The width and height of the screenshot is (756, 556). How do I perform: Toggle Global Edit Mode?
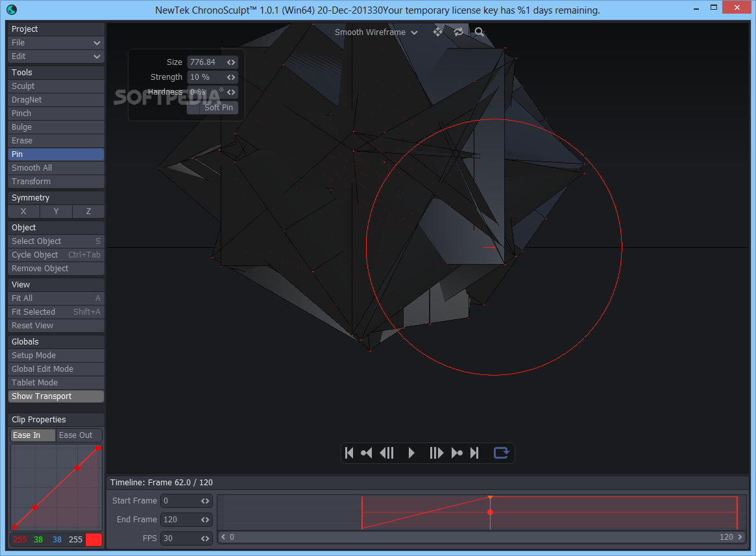[x=56, y=369]
